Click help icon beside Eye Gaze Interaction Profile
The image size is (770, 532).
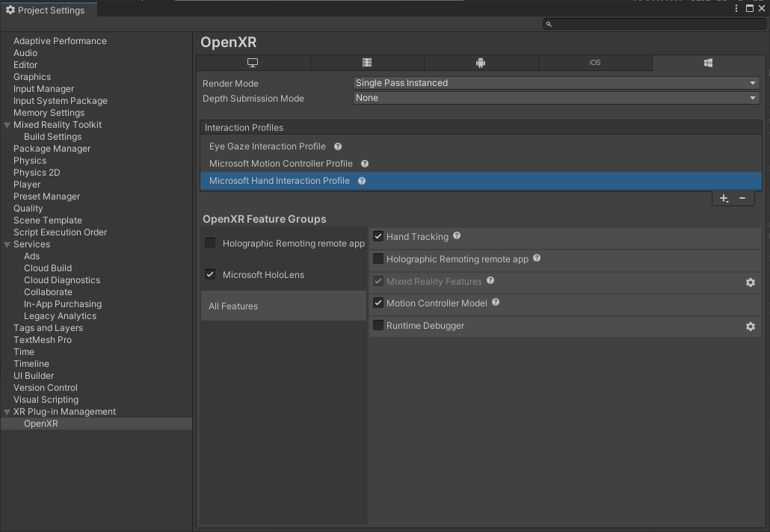[338, 146]
